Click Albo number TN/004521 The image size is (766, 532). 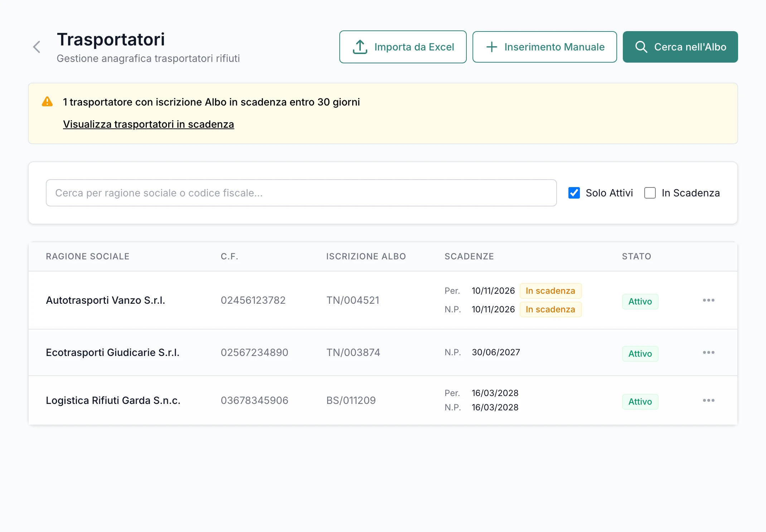(x=353, y=300)
